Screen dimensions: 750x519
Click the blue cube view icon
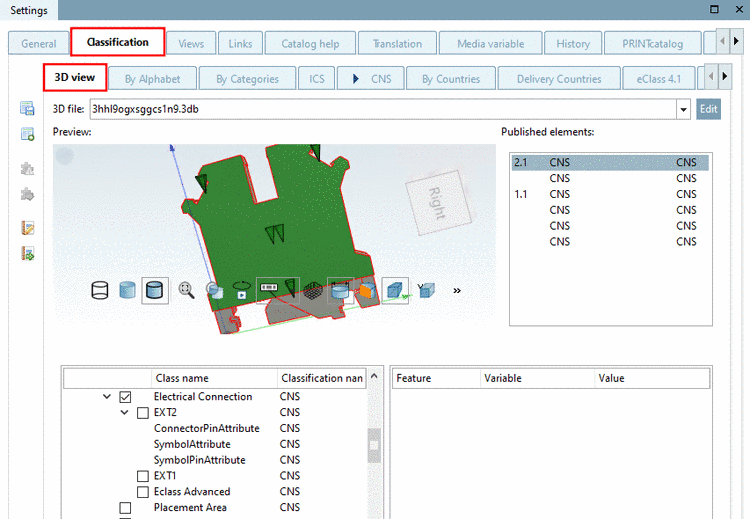(x=395, y=289)
